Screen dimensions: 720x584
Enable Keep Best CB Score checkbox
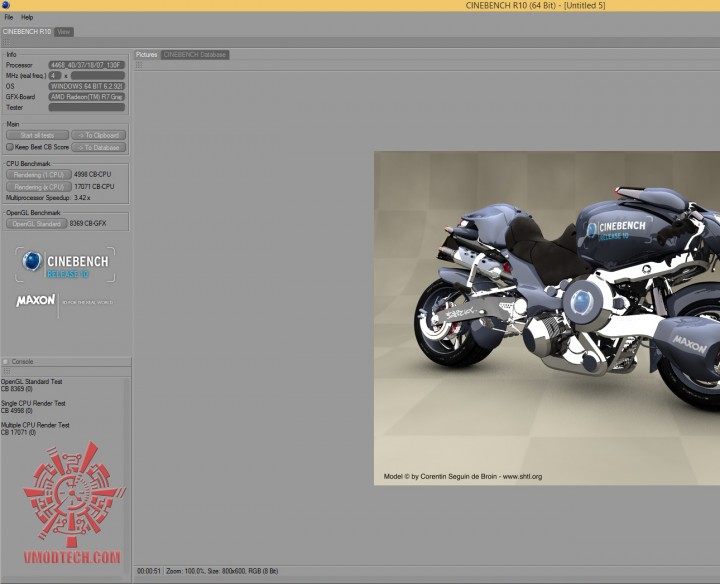pos(10,147)
